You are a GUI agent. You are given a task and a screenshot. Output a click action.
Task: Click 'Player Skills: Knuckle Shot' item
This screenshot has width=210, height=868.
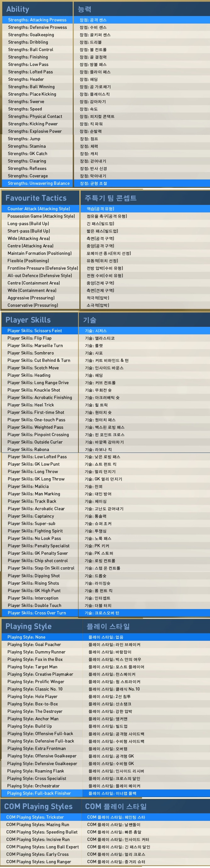[34, 390]
